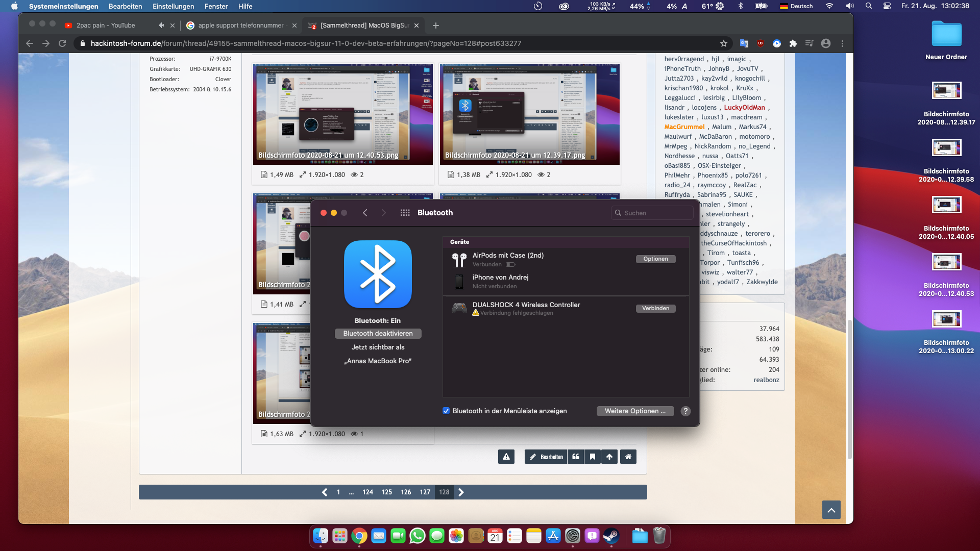Image resolution: width=980 pixels, height=551 pixels.
Task: Go to next page with the pagination chevron
Action: (461, 492)
